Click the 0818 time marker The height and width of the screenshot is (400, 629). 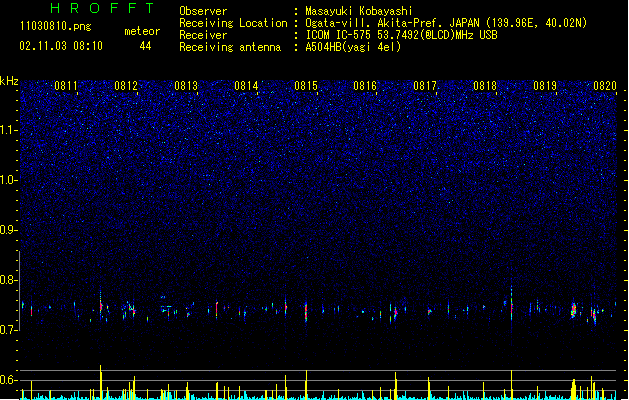point(485,86)
